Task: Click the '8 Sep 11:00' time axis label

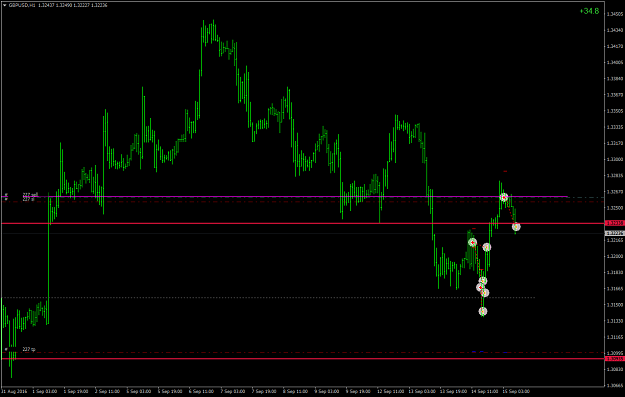Action: [x=295, y=391]
